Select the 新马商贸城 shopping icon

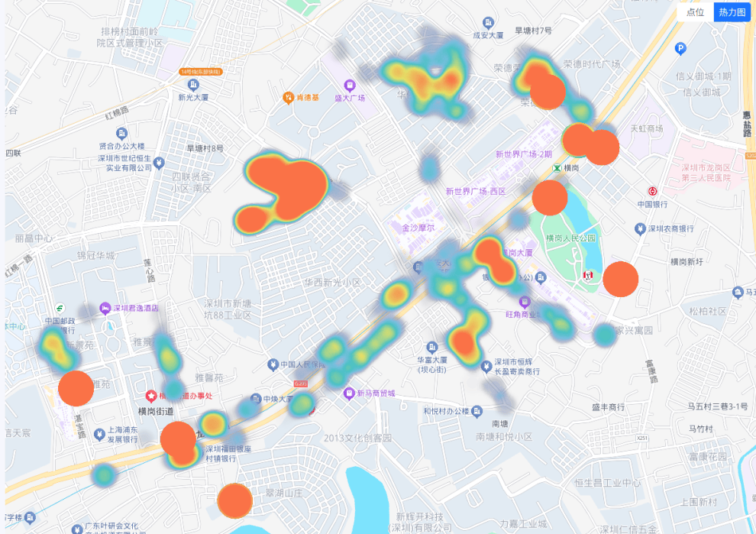pos(349,393)
